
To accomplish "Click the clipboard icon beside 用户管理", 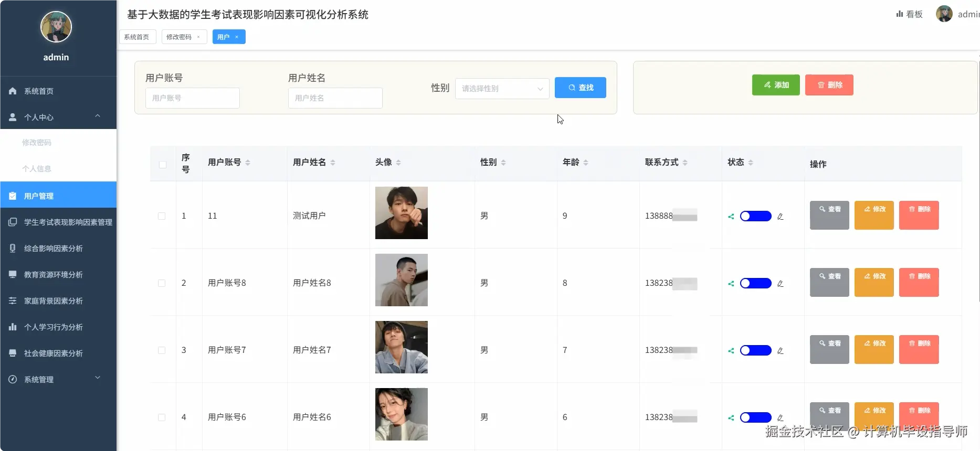I will coord(13,196).
